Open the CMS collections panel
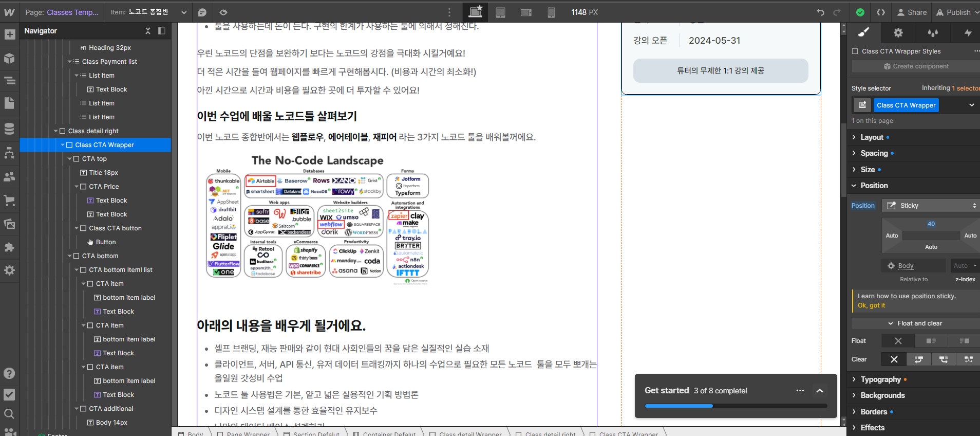This screenshot has height=436, width=980. 9,128
